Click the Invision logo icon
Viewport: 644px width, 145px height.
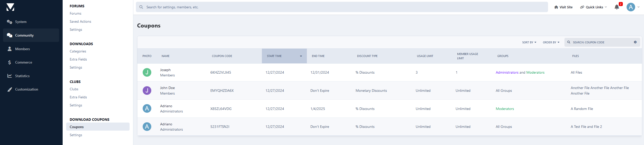click(10, 7)
